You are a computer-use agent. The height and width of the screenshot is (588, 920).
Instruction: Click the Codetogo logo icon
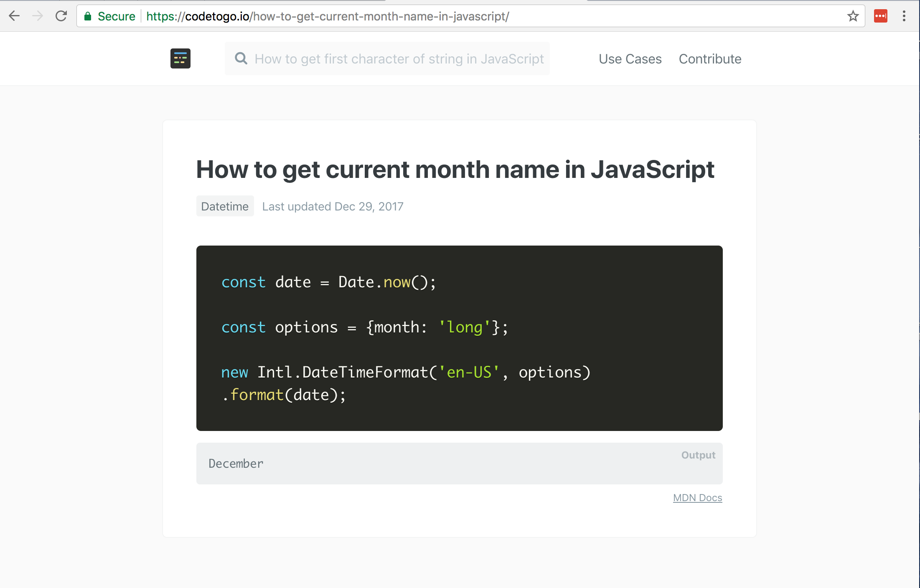[180, 58]
